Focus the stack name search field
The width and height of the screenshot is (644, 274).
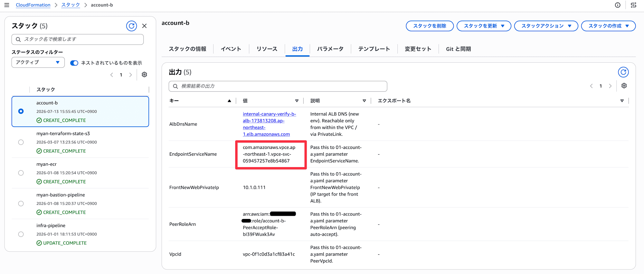78,39
